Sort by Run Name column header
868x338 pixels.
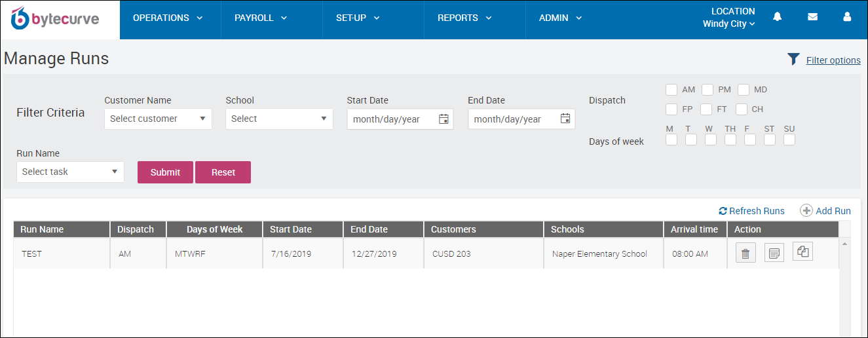[62, 229]
